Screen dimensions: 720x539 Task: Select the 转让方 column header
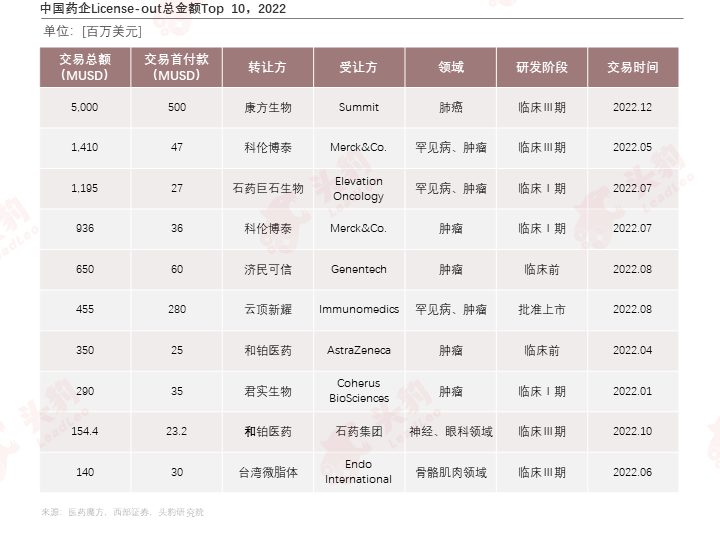pos(268,67)
